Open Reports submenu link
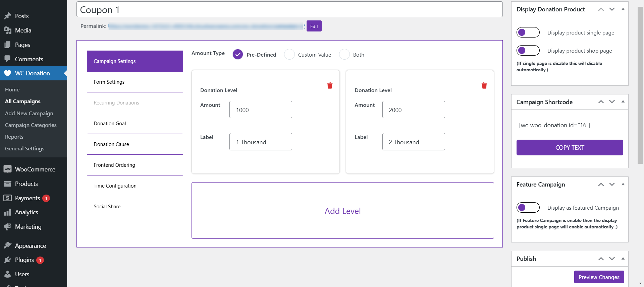 coord(14,137)
